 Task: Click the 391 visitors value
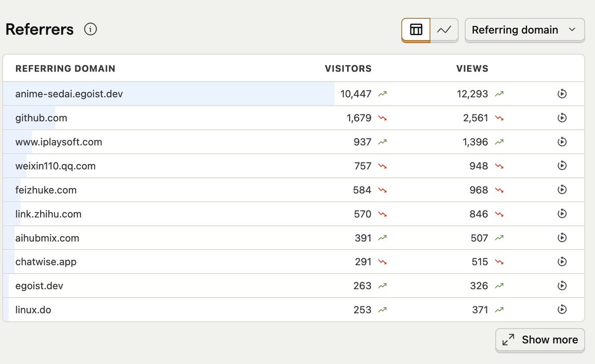point(363,238)
